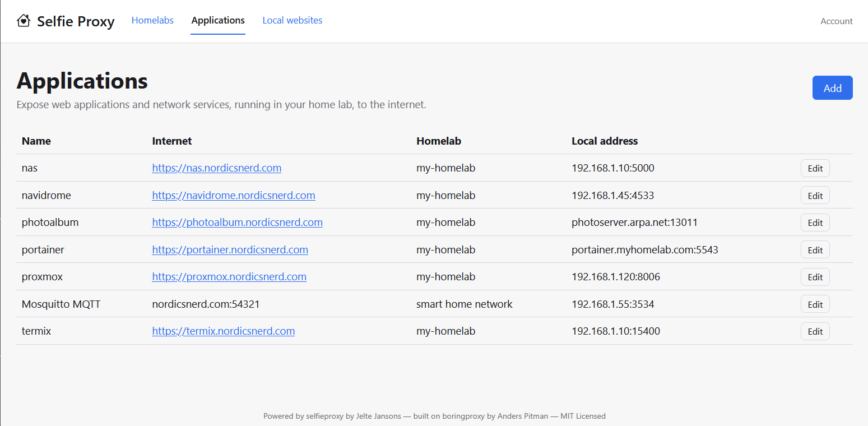Select the smart home network homelab cell
868x426 pixels.
tap(465, 304)
